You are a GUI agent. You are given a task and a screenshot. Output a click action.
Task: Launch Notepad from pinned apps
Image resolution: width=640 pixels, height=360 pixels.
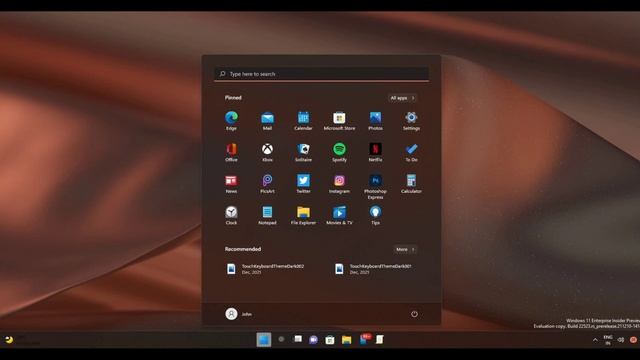pyautogui.click(x=267, y=215)
